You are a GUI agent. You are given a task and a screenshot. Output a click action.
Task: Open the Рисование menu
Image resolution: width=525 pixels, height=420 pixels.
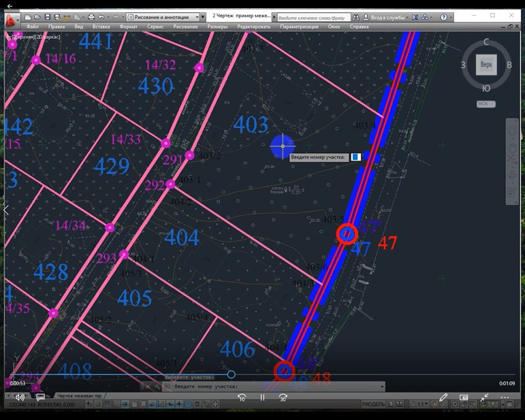coord(185,27)
